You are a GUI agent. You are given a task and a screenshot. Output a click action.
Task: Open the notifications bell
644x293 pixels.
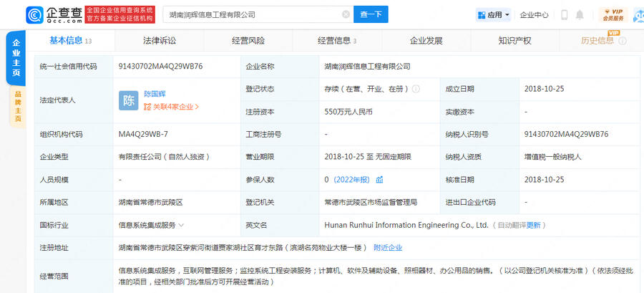[580, 15]
